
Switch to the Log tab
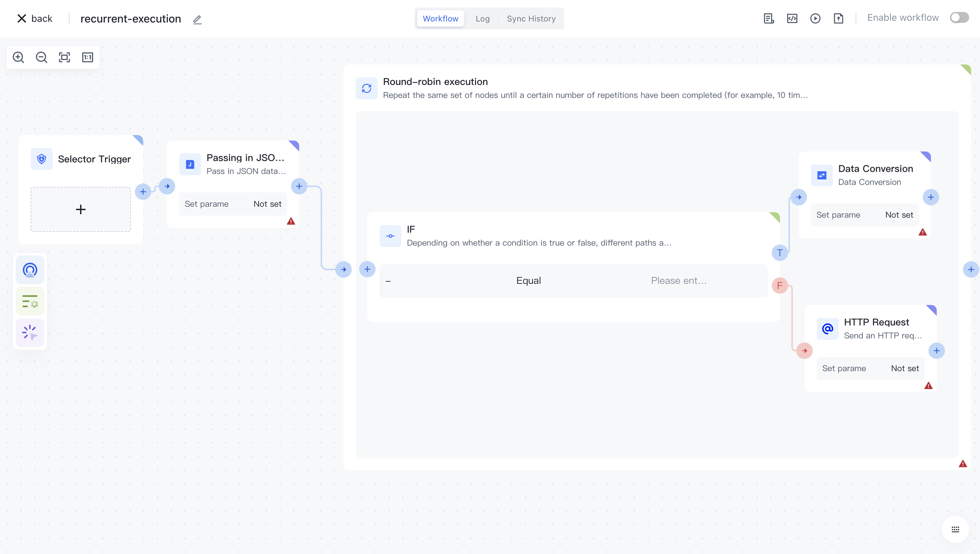pos(482,18)
